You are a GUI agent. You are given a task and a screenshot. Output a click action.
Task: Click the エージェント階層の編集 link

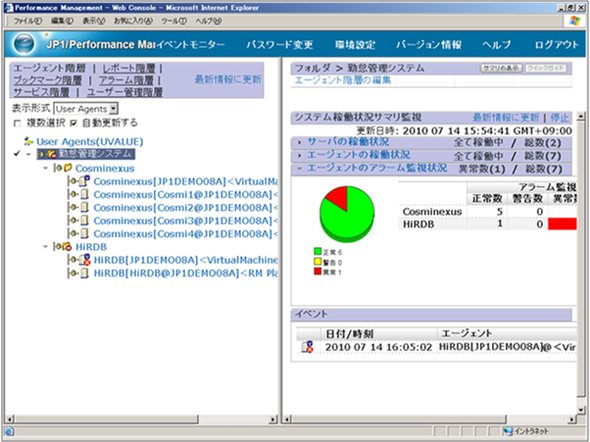click(x=343, y=80)
